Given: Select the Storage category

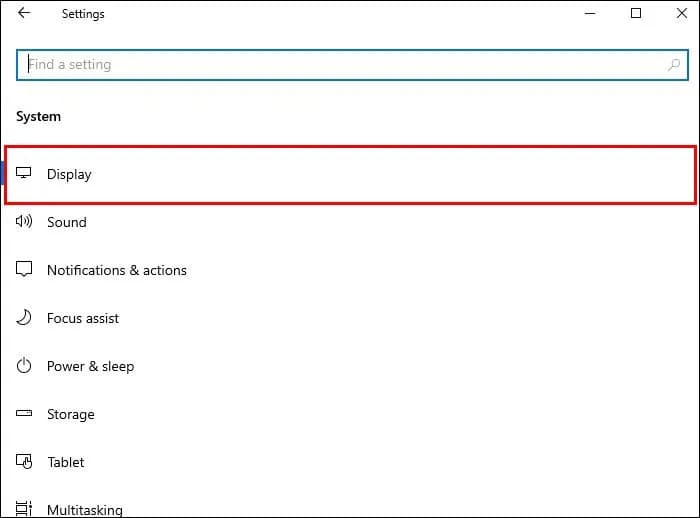Looking at the screenshot, I should [x=350, y=414].
